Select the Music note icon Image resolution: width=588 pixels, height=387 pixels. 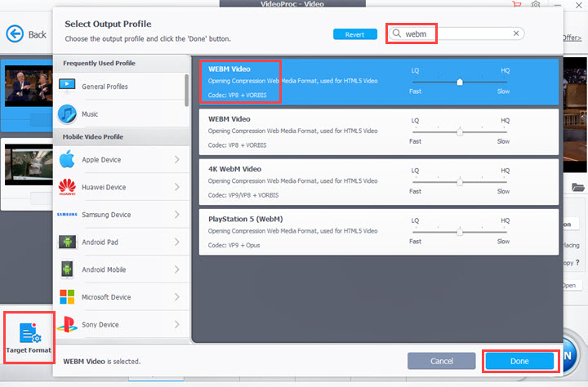click(x=67, y=114)
